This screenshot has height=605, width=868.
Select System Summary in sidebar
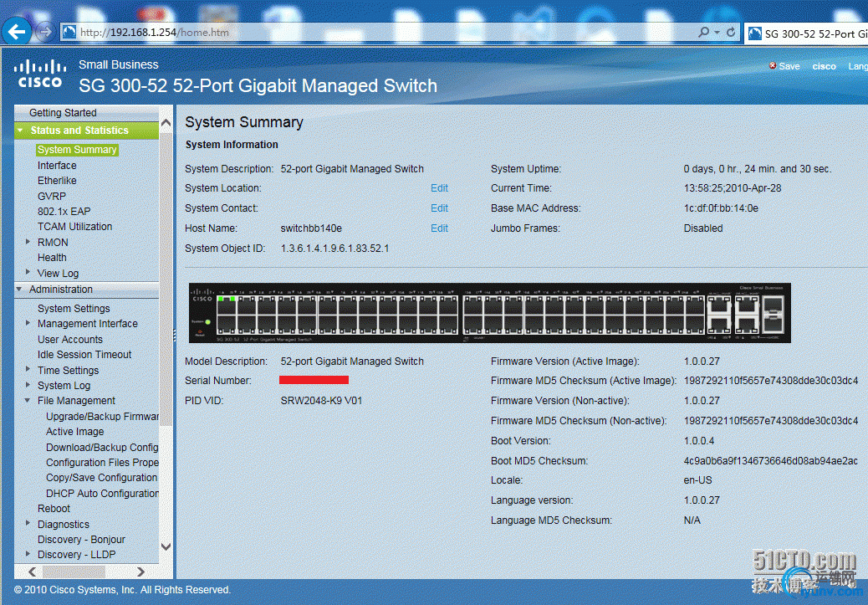coord(77,150)
